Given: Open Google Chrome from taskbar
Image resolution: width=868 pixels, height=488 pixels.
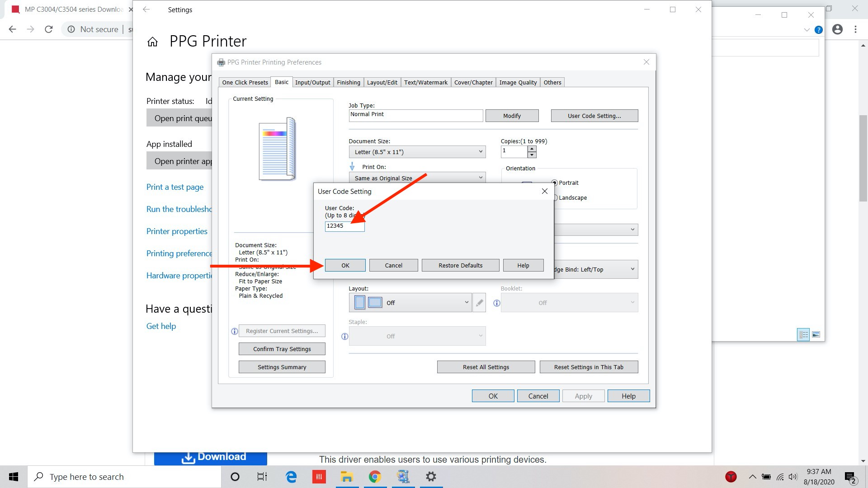Looking at the screenshot, I should click(x=375, y=477).
